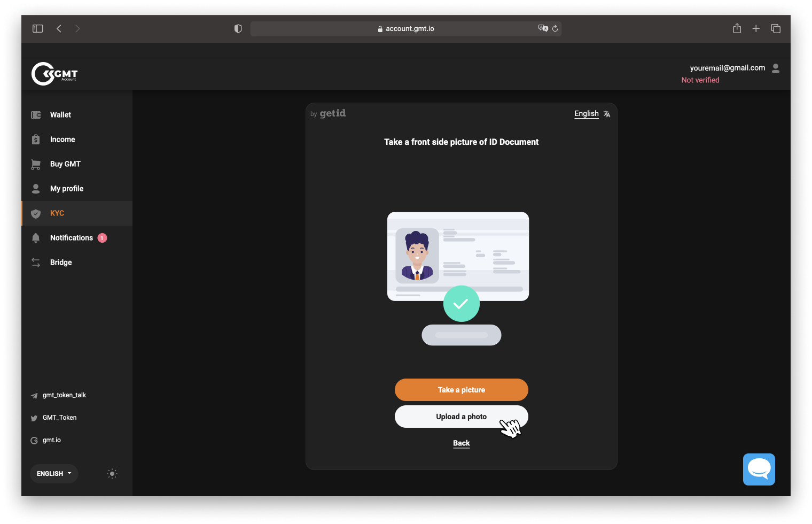Click the KYC shield icon
The width and height of the screenshot is (812, 524).
tap(36, 213)
